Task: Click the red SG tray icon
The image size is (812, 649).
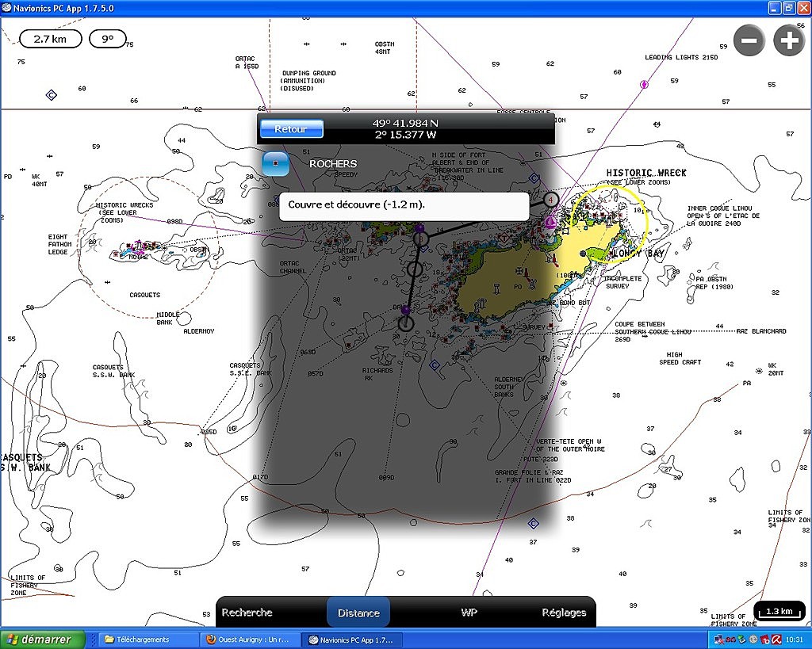Action: pos(730,639)
